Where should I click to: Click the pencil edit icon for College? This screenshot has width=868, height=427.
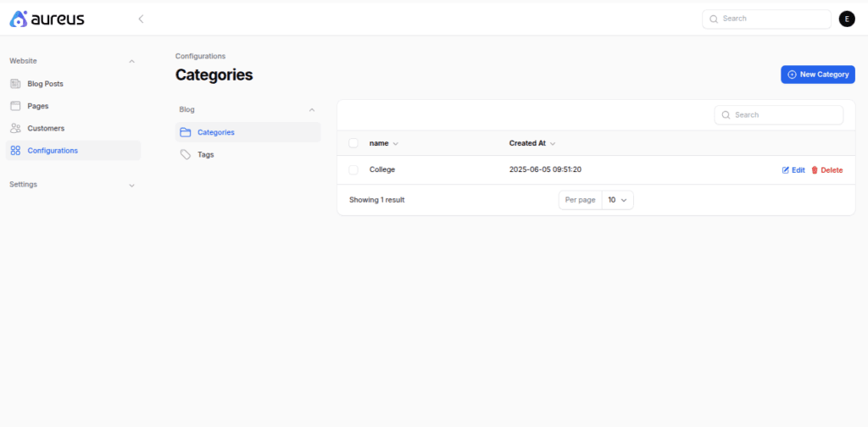coord(785,170)
